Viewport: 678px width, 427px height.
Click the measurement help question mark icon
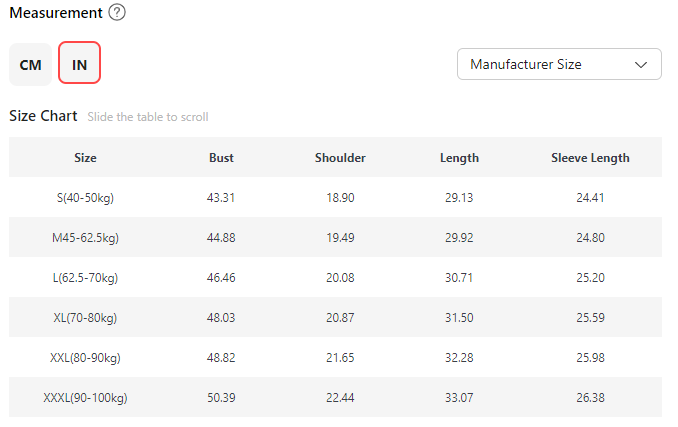[117, 13]
